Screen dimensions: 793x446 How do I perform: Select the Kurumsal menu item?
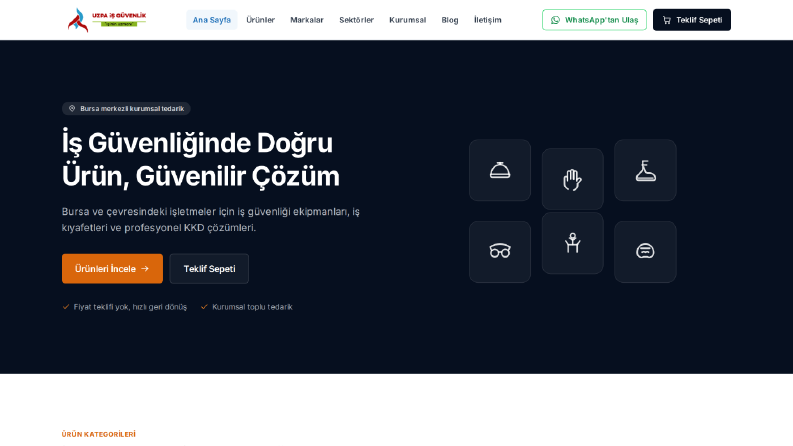click(408, 20)
